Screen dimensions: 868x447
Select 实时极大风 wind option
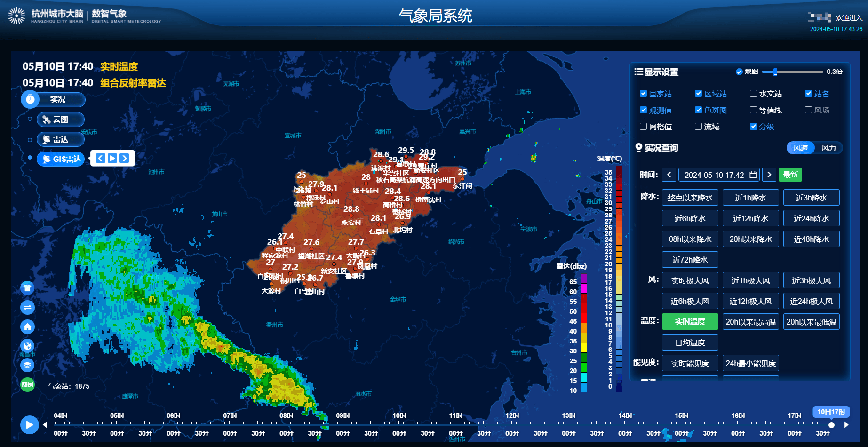click(x=690, y=280)
